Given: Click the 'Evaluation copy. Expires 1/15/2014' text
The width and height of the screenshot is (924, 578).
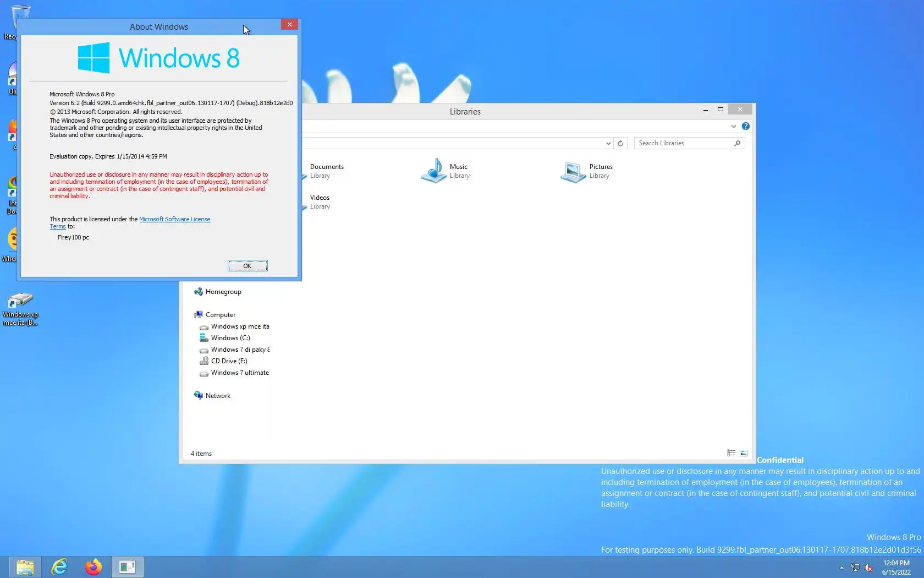Looking at the screenshot, I should (x=108, y=156).
